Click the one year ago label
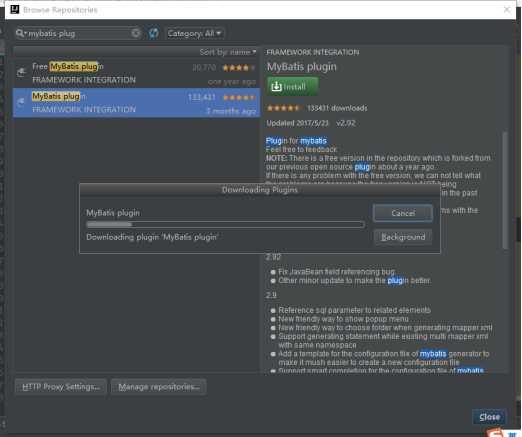This screenshot has height=437, width=522. [x=232, y=82]
